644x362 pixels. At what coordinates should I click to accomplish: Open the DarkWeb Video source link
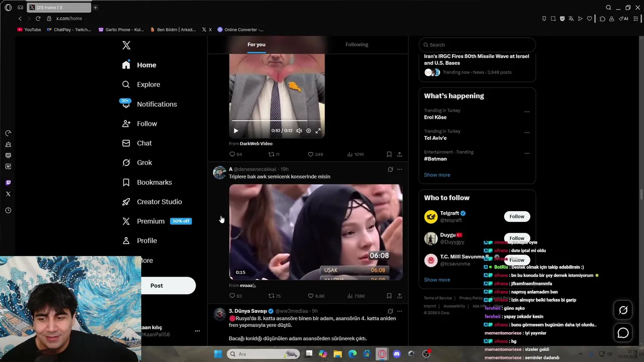coord(256,144)
